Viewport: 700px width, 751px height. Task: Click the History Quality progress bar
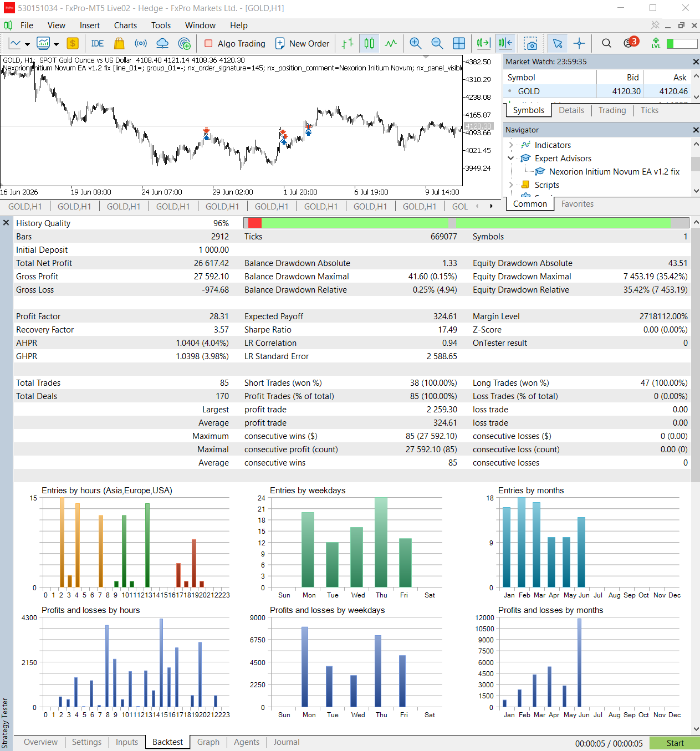(x=466, y=223)
